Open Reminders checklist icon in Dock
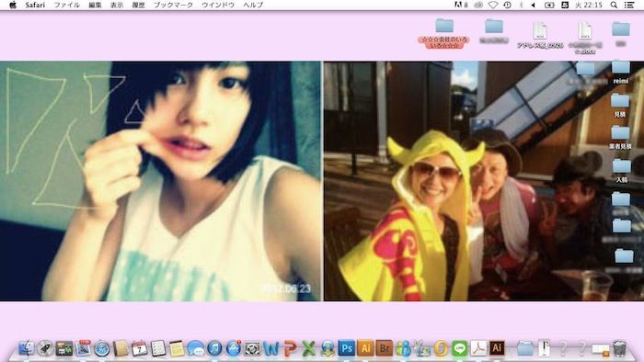Screen dimensions: 644x362 coord(158,348)
